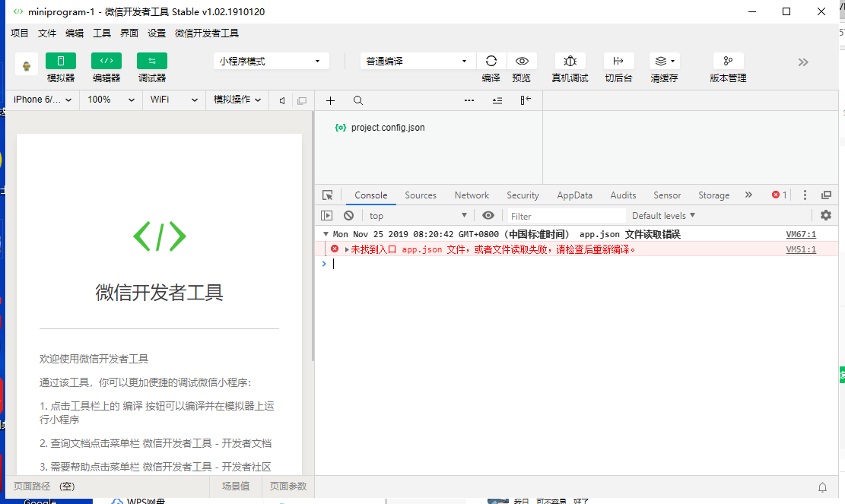Open the 编辑 menu

[75, 33]
